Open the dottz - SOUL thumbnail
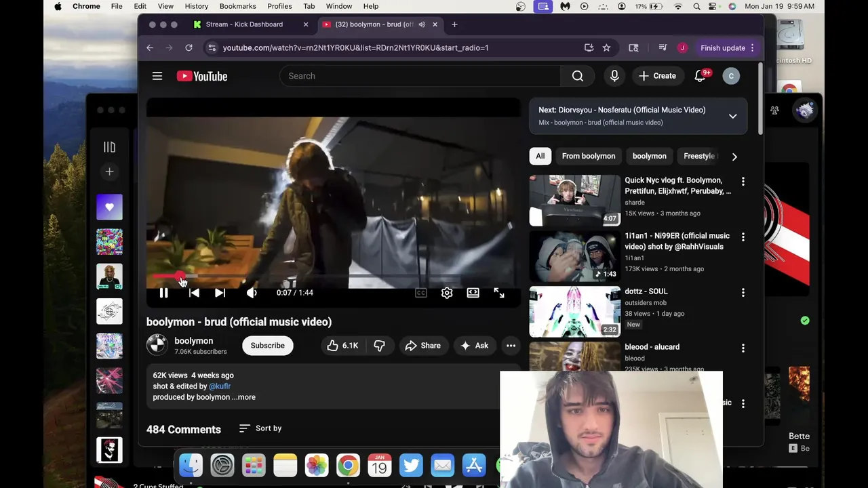 [x=575, y=311]
